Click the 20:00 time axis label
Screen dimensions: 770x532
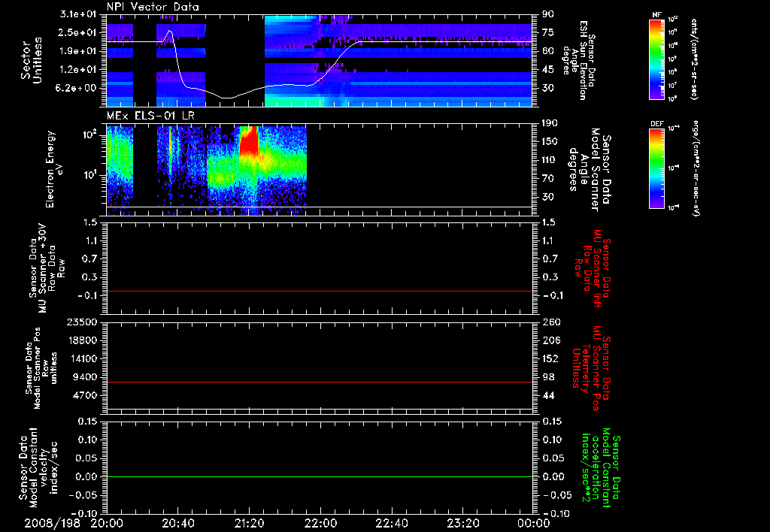(x=107, y=523)
